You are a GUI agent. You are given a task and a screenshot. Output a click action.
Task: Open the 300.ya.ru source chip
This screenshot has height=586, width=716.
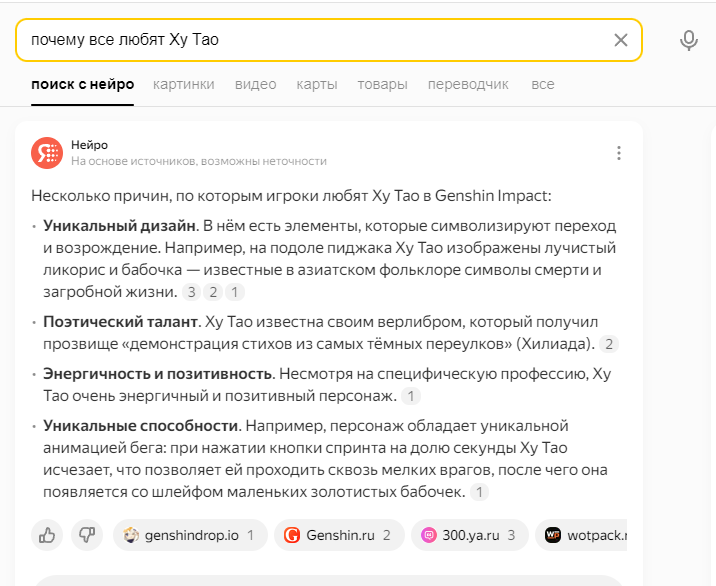point(470,535)
